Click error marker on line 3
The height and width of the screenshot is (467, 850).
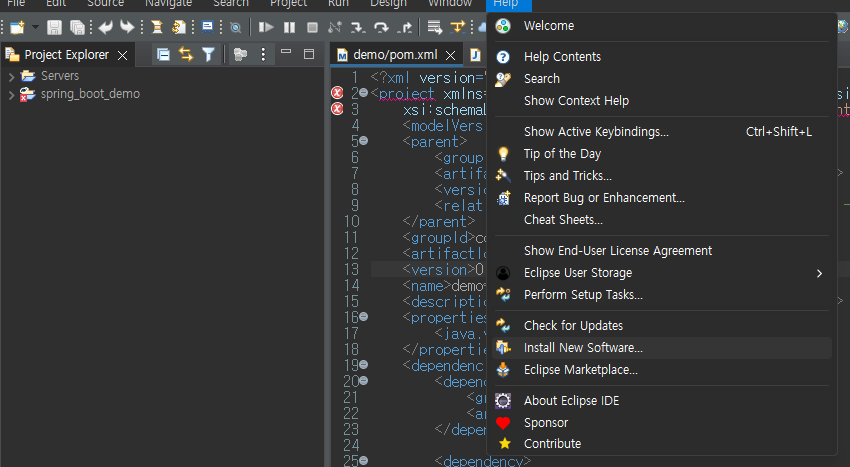pos(337,109)
